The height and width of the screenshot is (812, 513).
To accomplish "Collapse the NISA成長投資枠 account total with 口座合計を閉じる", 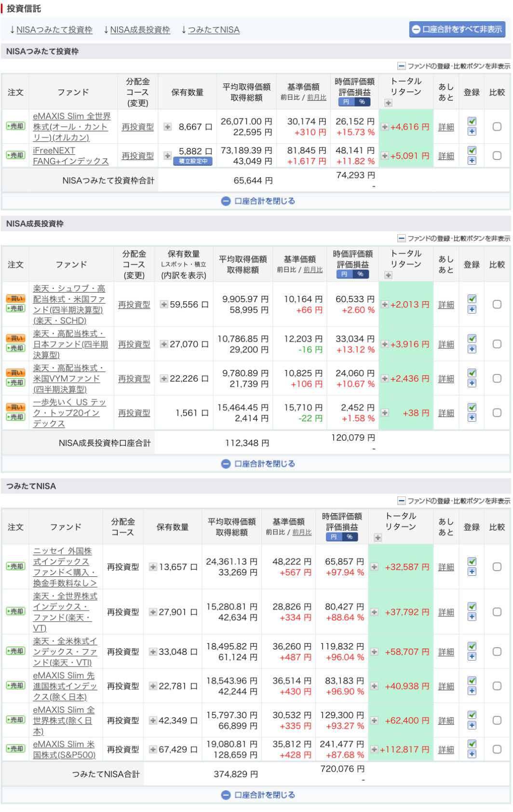I will tap(258, 464).
